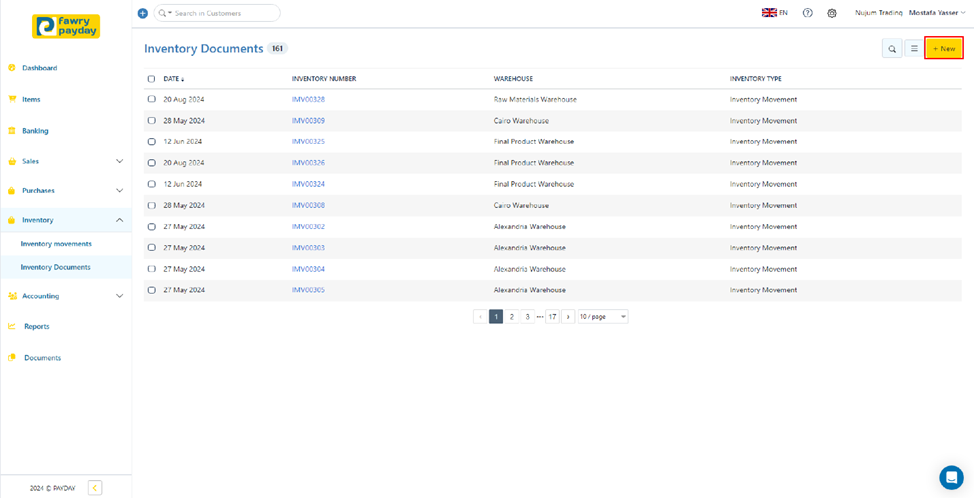Open the 10 / page size dropdown
Screen dimensions: 974x498
tap(603, 316)
